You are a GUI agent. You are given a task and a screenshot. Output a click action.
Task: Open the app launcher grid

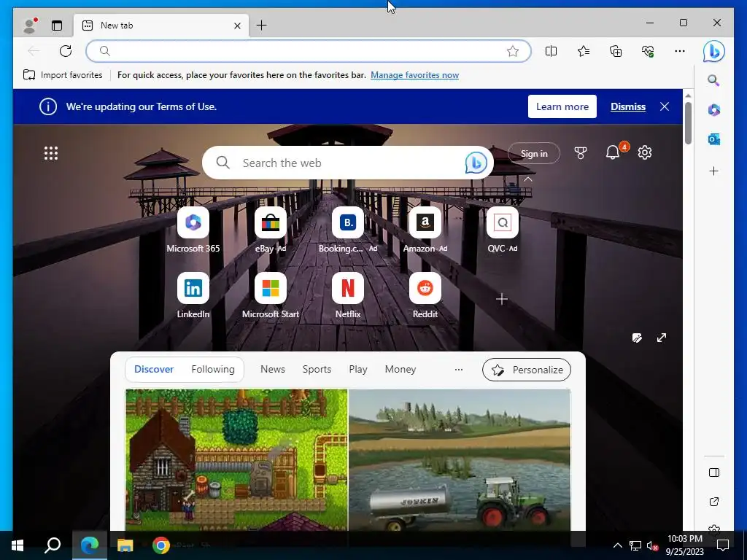tap(51, 153)
